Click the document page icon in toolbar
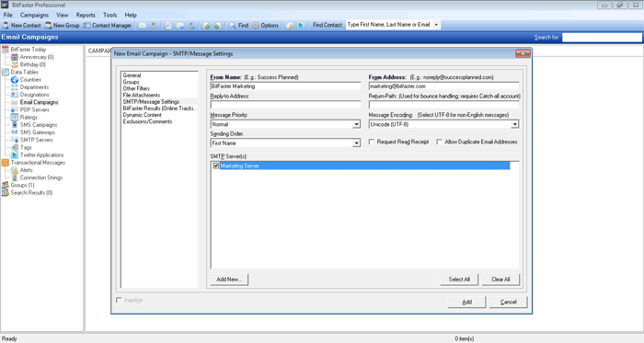 pos(168,26)
